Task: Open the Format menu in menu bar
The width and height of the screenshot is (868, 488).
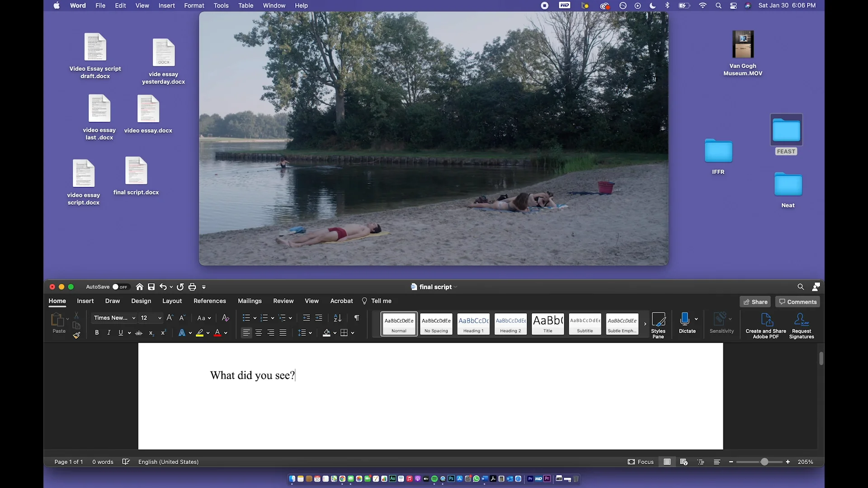Action: [x=194, y=5]
